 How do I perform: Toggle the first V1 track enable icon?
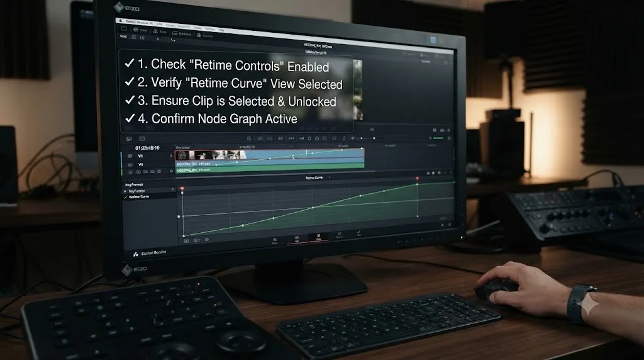point(130,156)
